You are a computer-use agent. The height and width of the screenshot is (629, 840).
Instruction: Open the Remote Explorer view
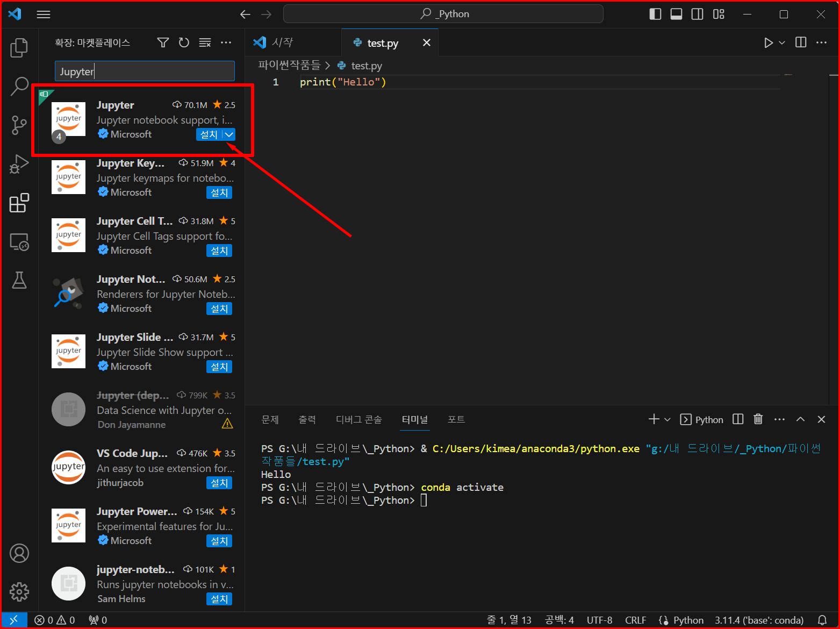tap(19, 242)
